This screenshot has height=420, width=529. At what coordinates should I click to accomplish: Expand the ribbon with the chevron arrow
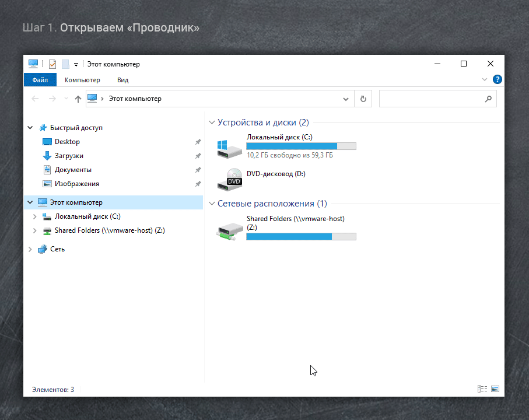click(x=485, y=80)
